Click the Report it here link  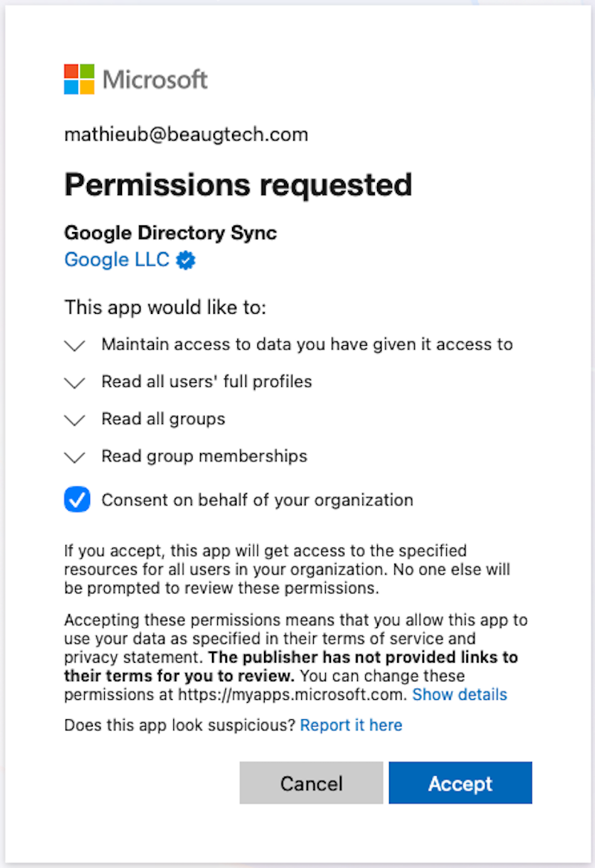coord(351,725)
